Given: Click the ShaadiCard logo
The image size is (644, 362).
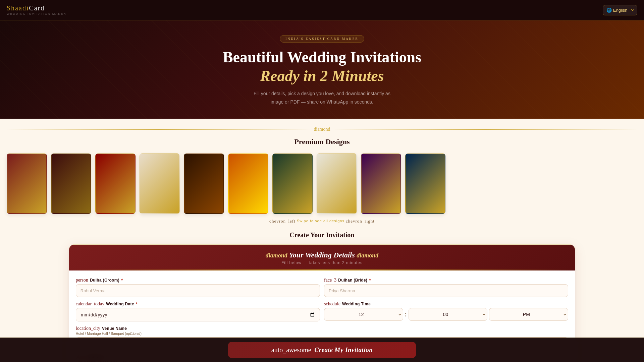Looking at the screenshot, I should [x=25, y=8].
